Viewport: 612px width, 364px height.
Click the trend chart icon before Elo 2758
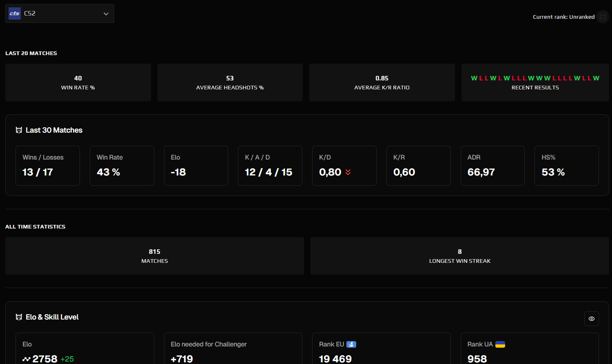point(26,359)
